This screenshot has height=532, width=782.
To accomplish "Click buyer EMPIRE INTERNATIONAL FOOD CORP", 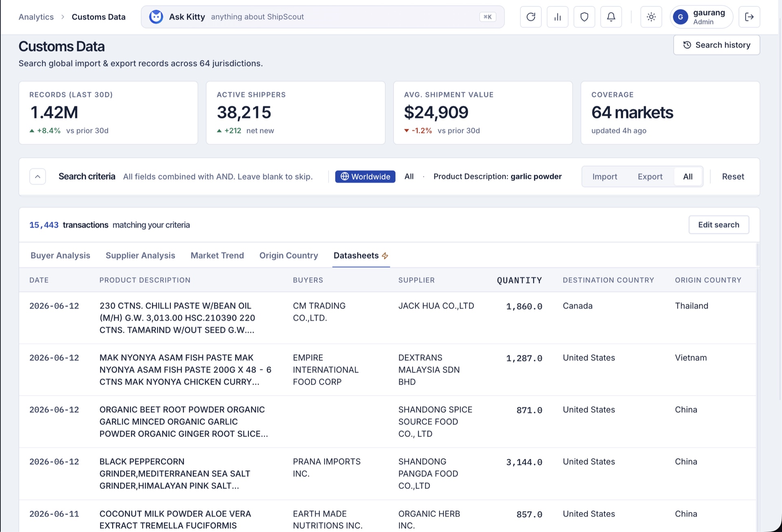I will pos(325,369).
